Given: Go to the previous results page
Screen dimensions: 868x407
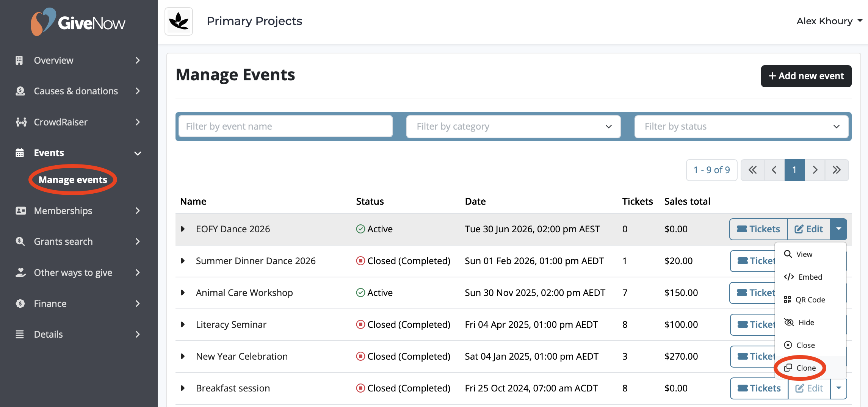Looking at the screenshot, I should pyautogui.click(x=774, y=170).
